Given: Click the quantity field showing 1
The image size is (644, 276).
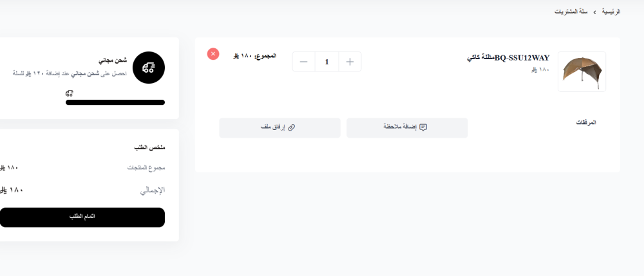Looking at the screenshot, I should pyautogui.click(x=327, y=62).
